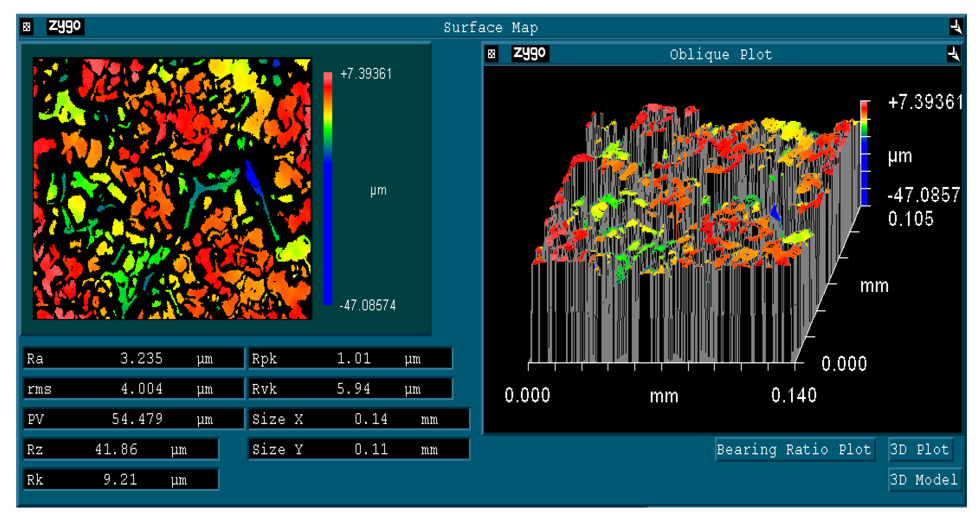Screen dimensions: 980x523
Task: Switch to the 3D Plot view
Action: [921, 449]
